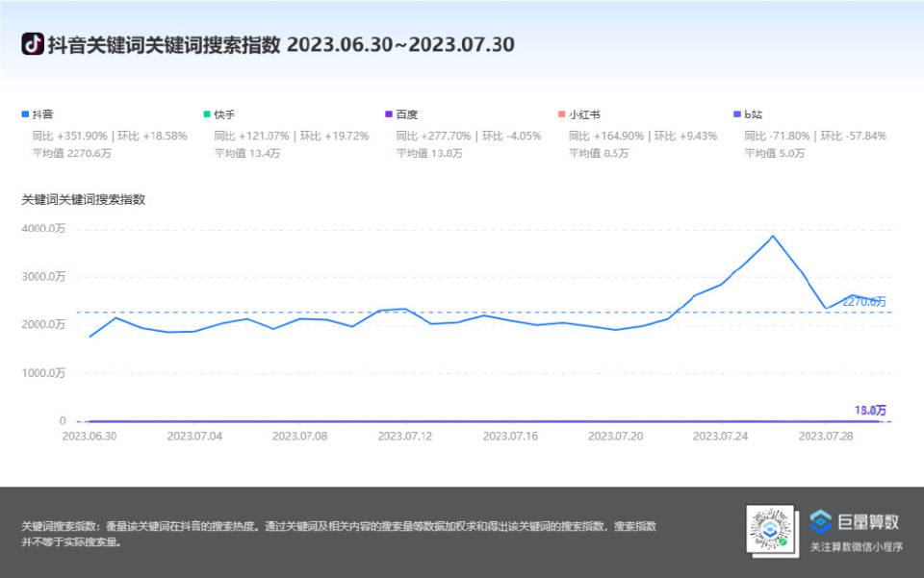Click the purple 百度 legend color square
924x578 pixels.
(388, 114)
